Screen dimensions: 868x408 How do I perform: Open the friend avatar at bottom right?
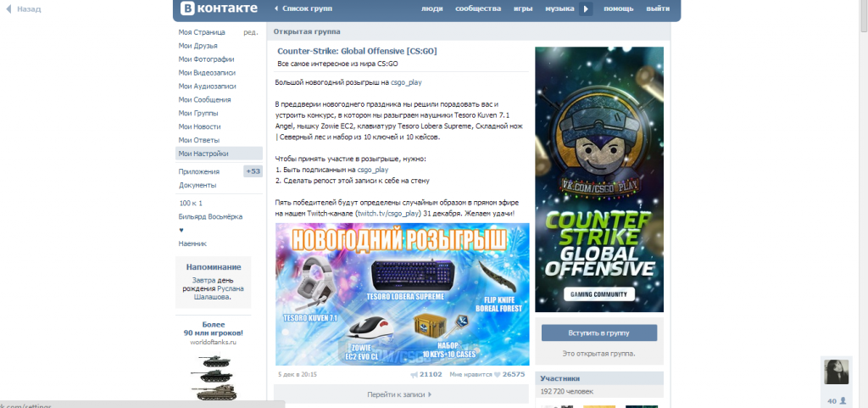837,372
